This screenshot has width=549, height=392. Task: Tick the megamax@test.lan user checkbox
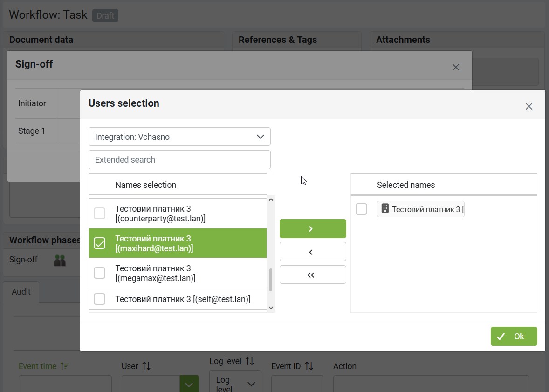click(x=100, y=273)
